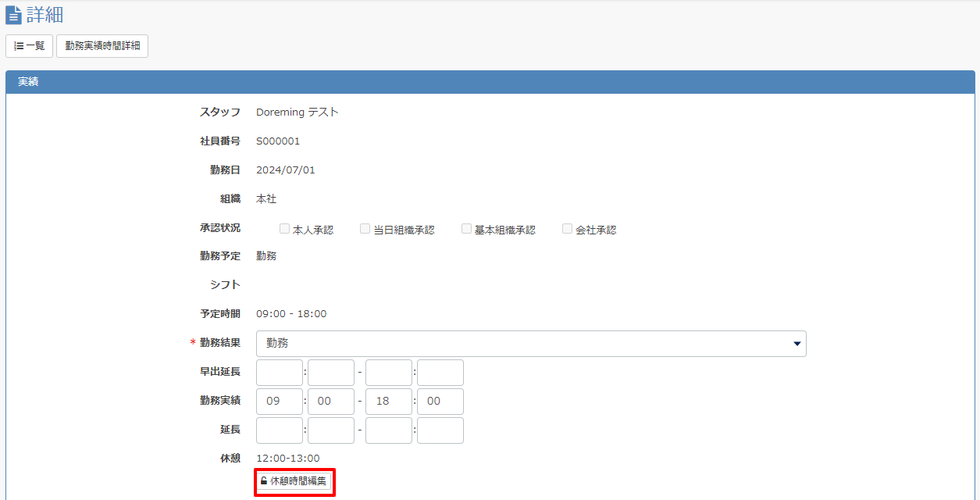Screen dimensions: 980x500
Task: Click the 勤務実績 end hour field showing 18
Action: pyautogui.click(x=389, y=402)
